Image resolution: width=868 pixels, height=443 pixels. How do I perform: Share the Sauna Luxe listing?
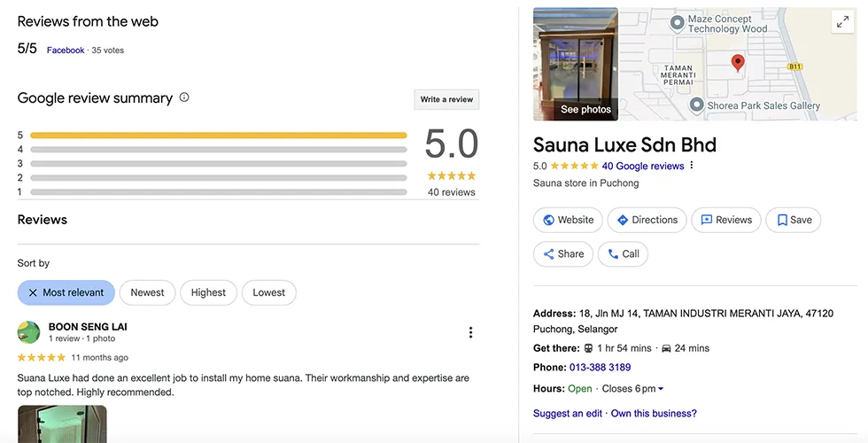point(563,254)
